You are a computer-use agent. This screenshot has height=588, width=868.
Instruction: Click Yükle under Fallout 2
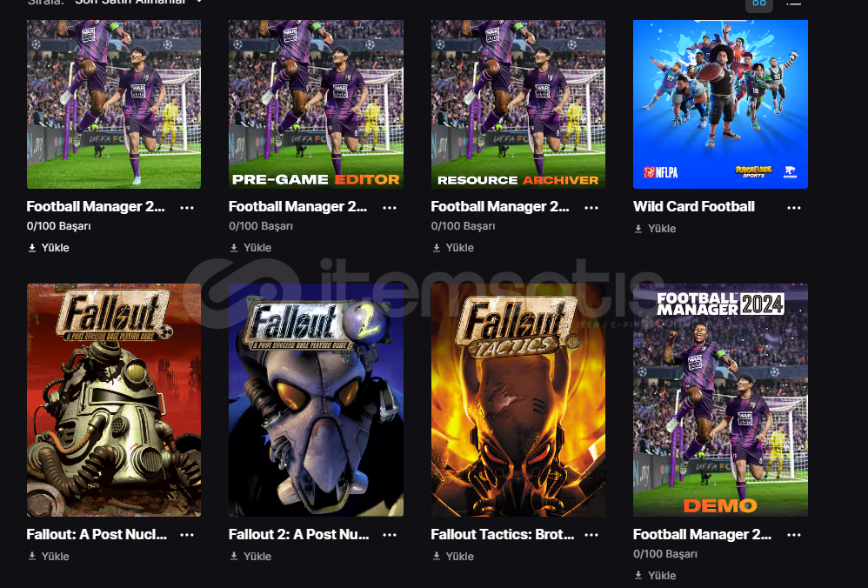pyautogui.click(x=250, y=557)
